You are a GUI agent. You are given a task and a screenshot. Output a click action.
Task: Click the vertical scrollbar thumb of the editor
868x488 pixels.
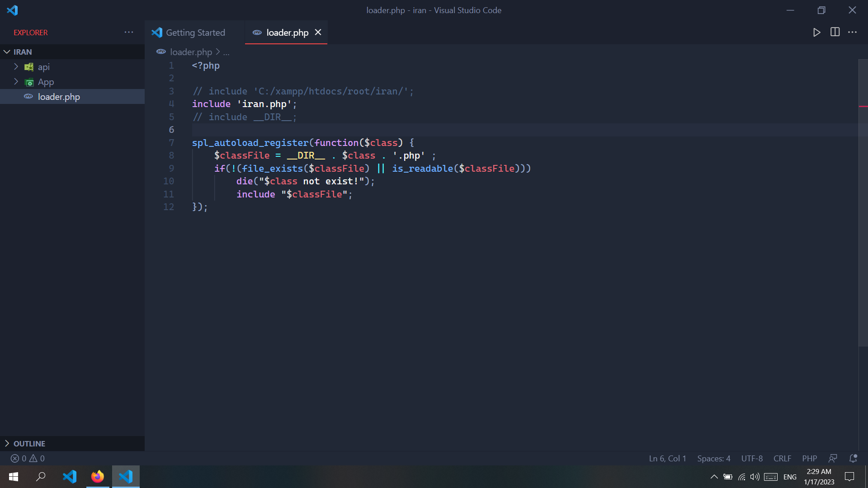click(x=863, y=203)
